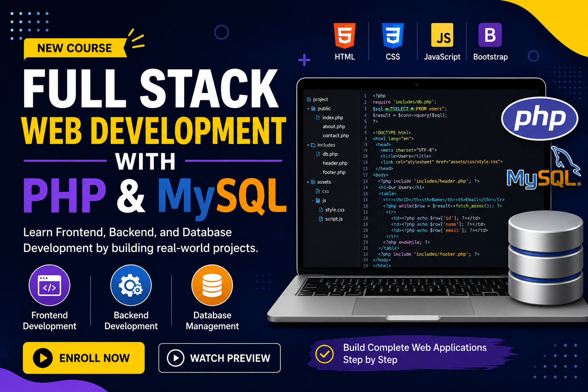Open contact.php in the file tree
This screenshot has height=392, width=588.
336,136
